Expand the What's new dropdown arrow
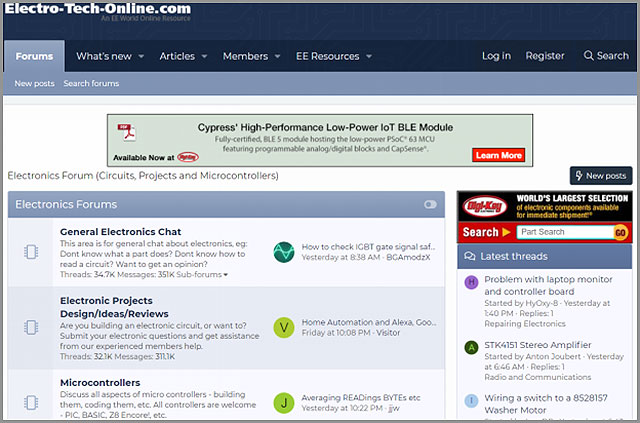This screenshot has width=640, height=423. pyautogui.click(x=141, y=56)
